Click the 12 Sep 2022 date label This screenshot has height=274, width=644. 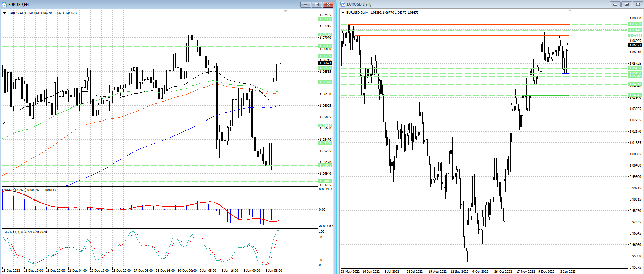tap(459, 272)
